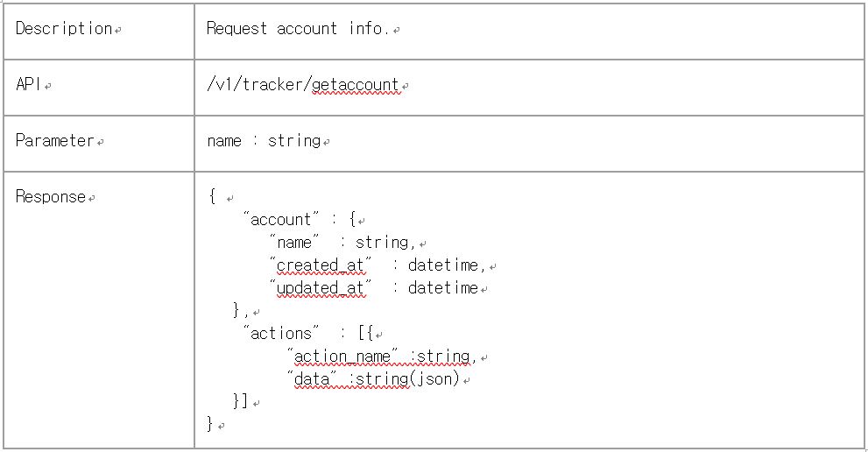Click the Parameter label cell

coord(54,140)
